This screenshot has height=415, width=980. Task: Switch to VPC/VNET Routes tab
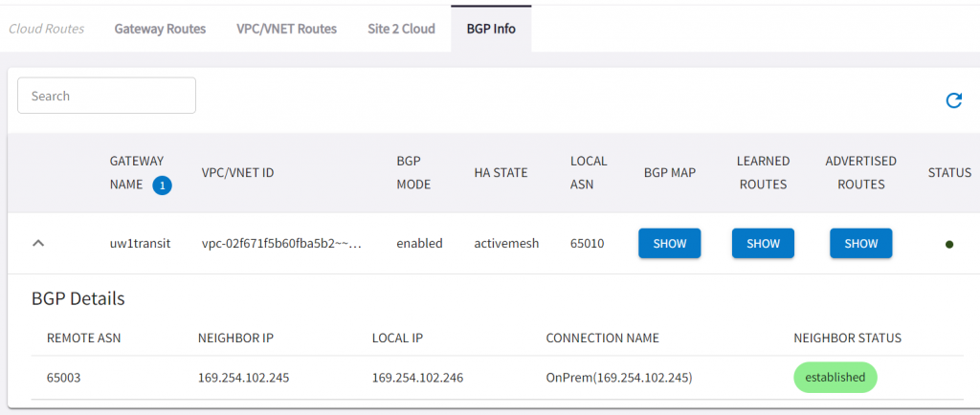286,29
